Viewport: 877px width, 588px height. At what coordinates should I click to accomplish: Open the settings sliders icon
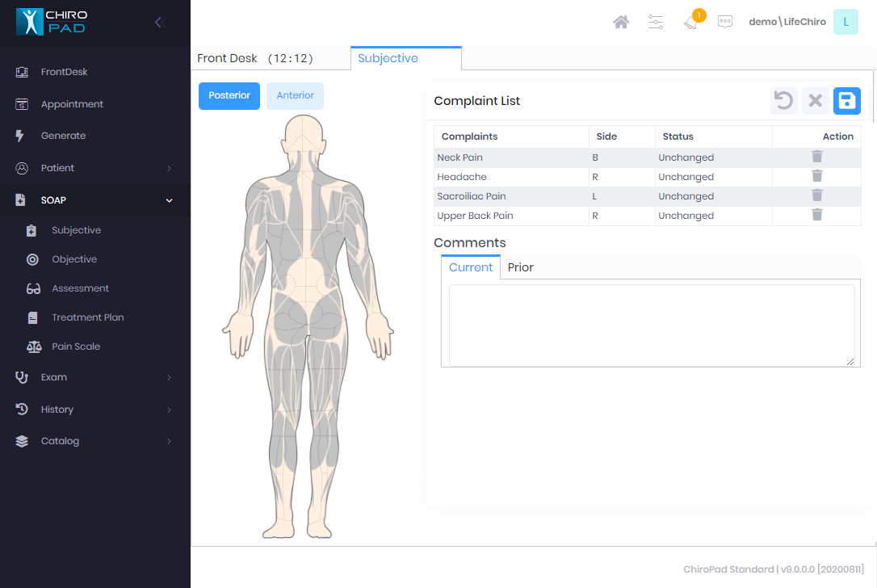click(656, 22)
